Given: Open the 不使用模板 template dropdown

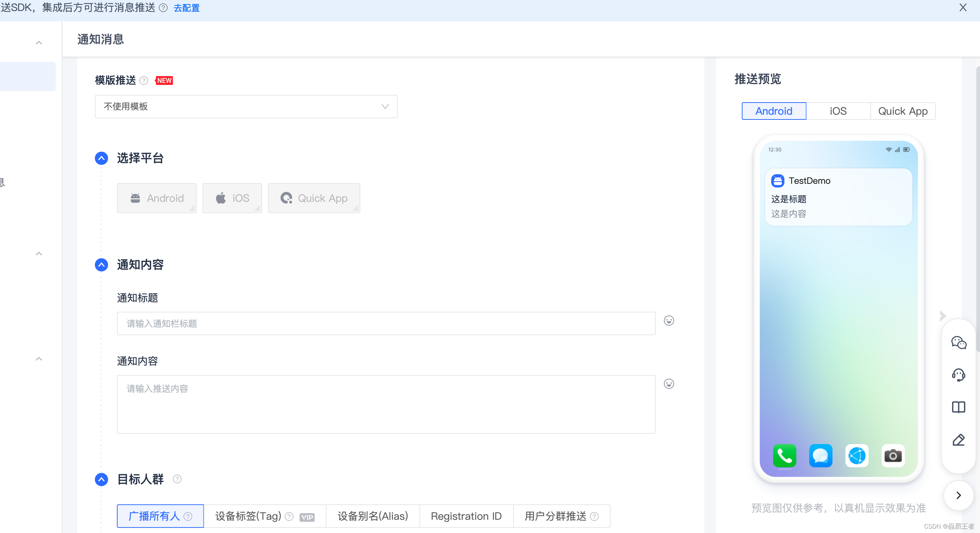Looking at the screenshot, I should point(246,107).
